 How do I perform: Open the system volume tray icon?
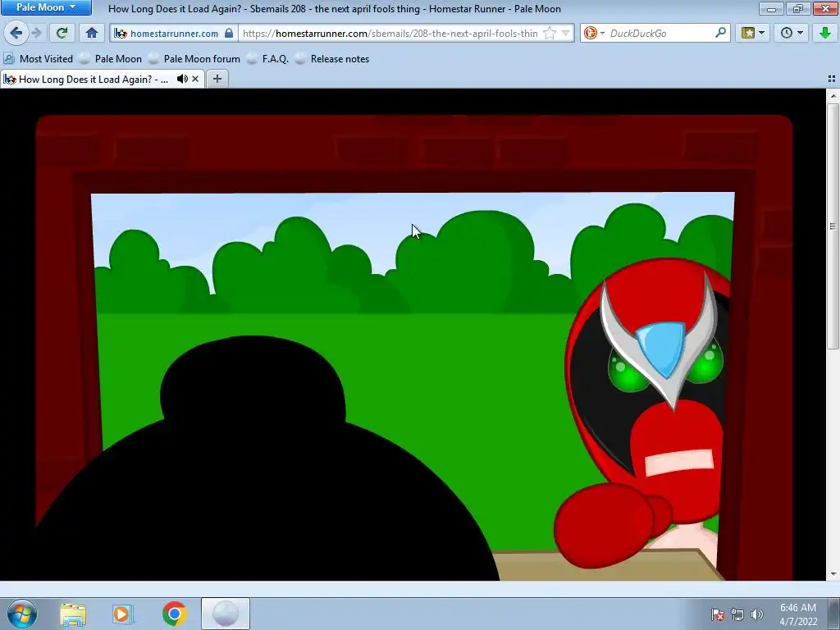756,614
